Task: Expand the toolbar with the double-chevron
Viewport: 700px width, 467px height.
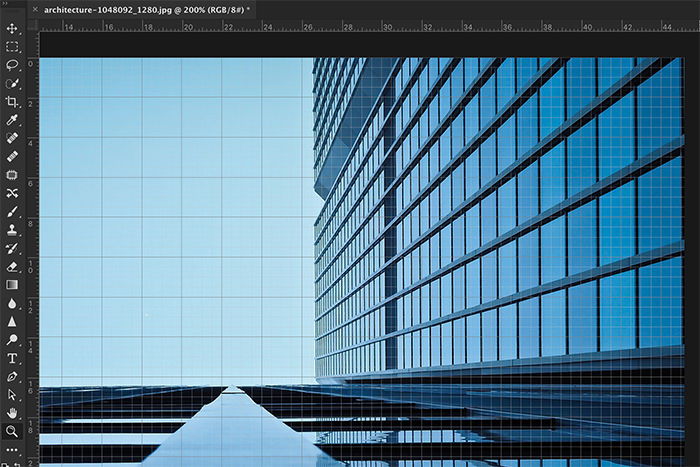Action: coord(3,2)
